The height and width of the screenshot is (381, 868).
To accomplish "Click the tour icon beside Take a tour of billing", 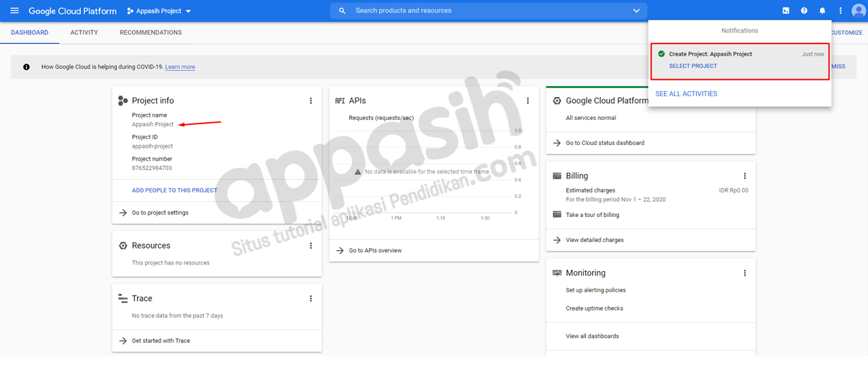I will (557, 215).
